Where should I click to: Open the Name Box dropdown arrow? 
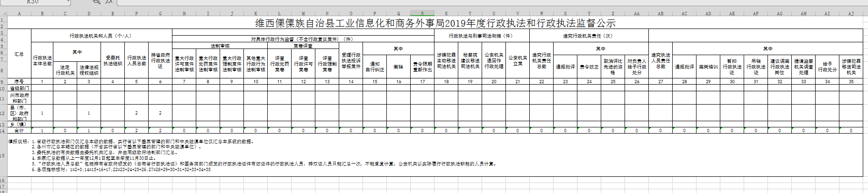coord(67,2)
